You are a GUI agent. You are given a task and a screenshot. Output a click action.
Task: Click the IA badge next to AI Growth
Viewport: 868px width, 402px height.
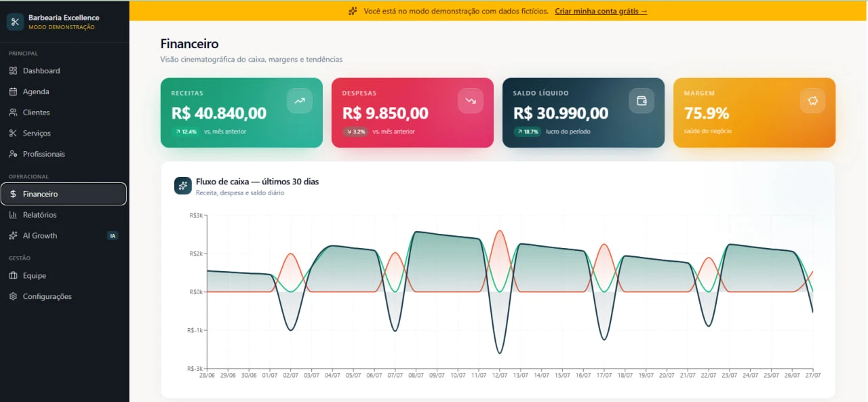[x=113, y=236]
